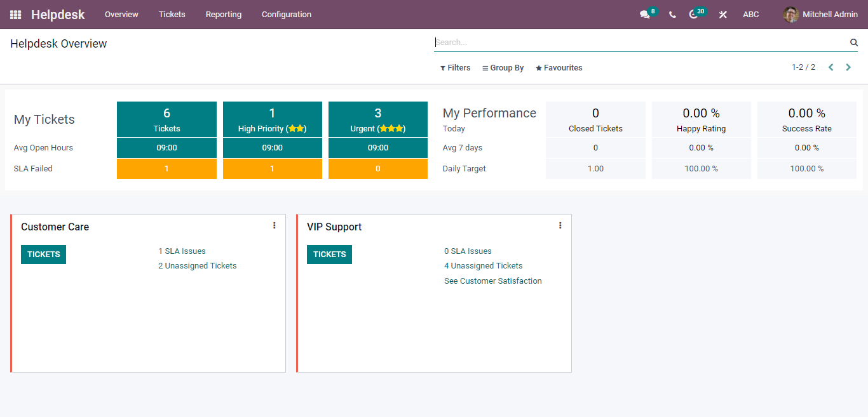Image resolution: width=868 pixels, height=417 pixels.
Task: Open 4 Unassigned Tickets link
Action: pyautogui.click(x=484, y=266)
